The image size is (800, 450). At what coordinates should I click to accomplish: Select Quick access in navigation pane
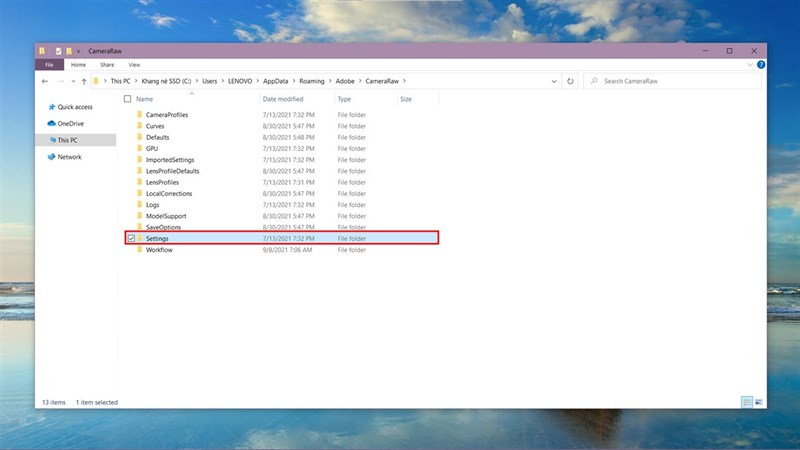click(x=75, y=107)
